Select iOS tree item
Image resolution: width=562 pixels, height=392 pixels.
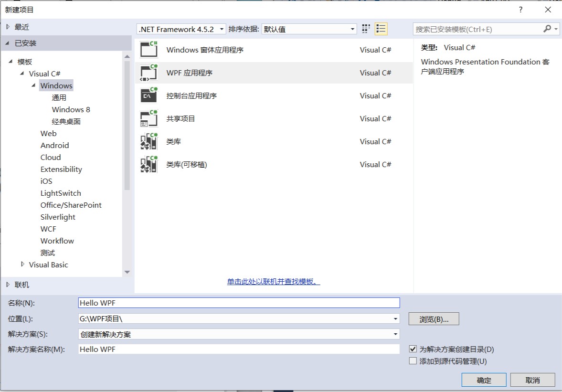click(46, 181)
